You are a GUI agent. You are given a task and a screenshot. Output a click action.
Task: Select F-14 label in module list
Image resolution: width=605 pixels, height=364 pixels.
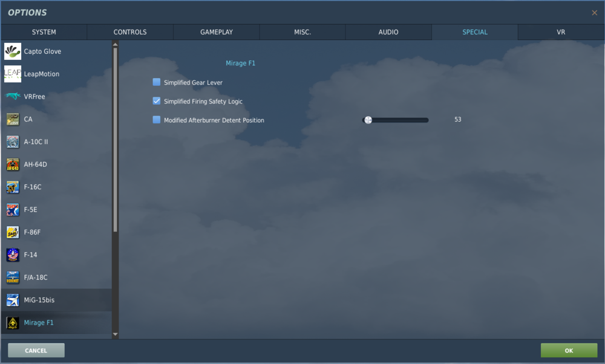pos(30,255)
